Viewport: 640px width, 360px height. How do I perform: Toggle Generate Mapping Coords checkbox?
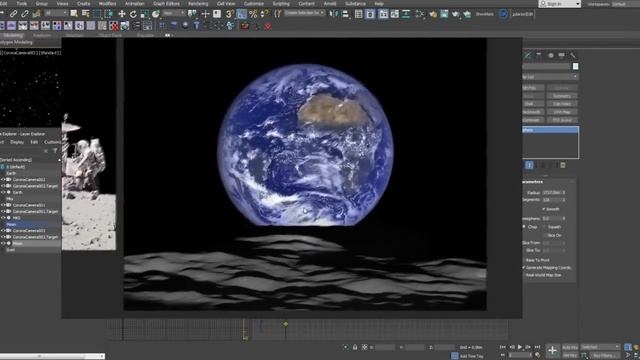pyautogui.click(x=524, y=267)
